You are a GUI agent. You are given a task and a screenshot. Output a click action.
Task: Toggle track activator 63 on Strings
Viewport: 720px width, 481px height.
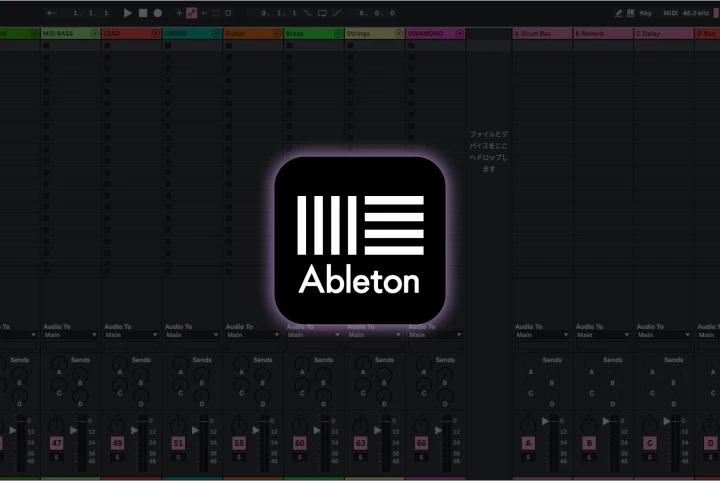pos(360,443)
